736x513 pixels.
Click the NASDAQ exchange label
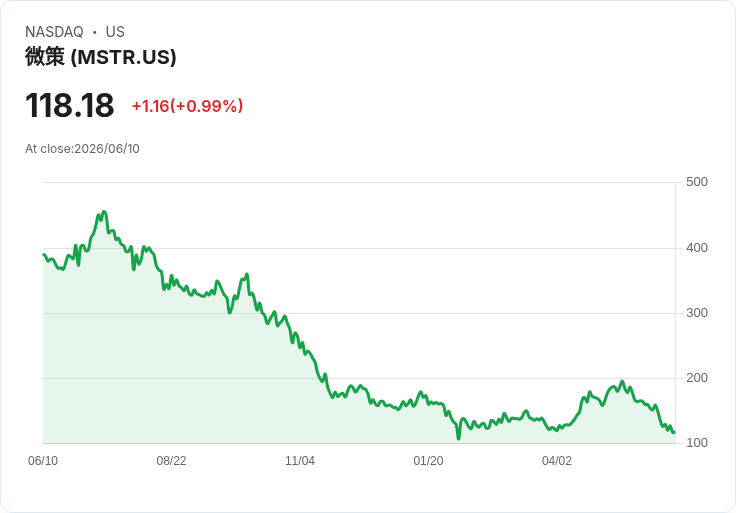point(54,32)
